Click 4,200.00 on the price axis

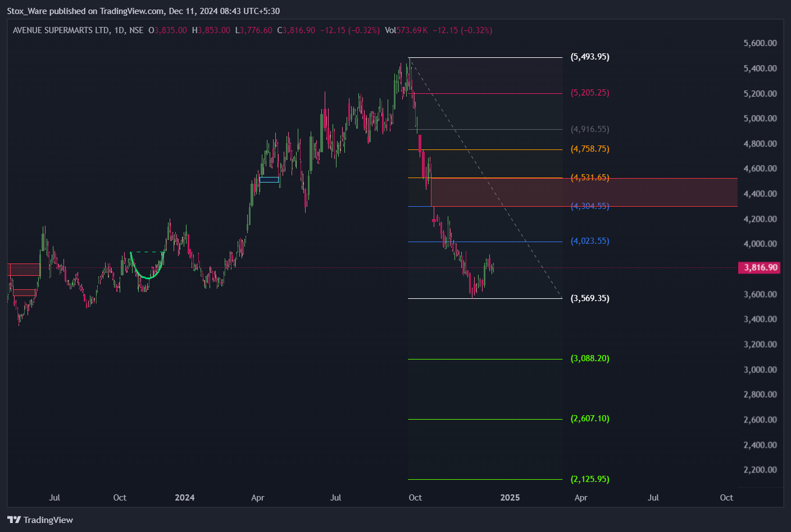click(x=760, y=219)
